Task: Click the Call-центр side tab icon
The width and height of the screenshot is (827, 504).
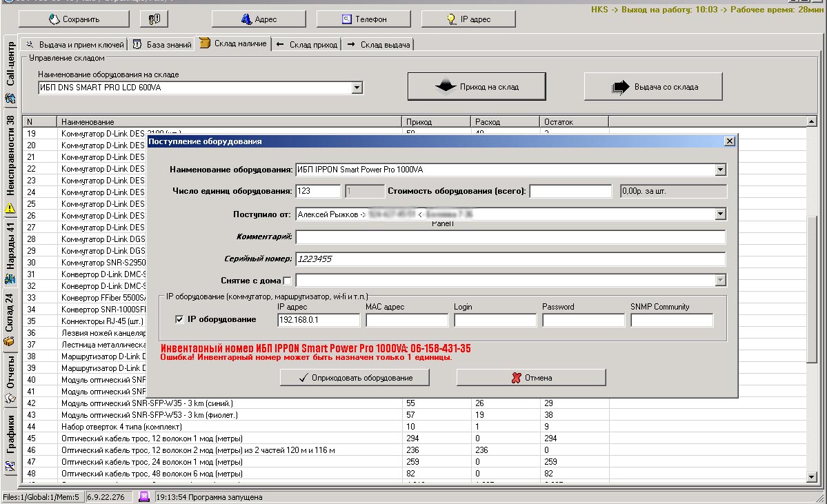Action: [x=10, y=98]
